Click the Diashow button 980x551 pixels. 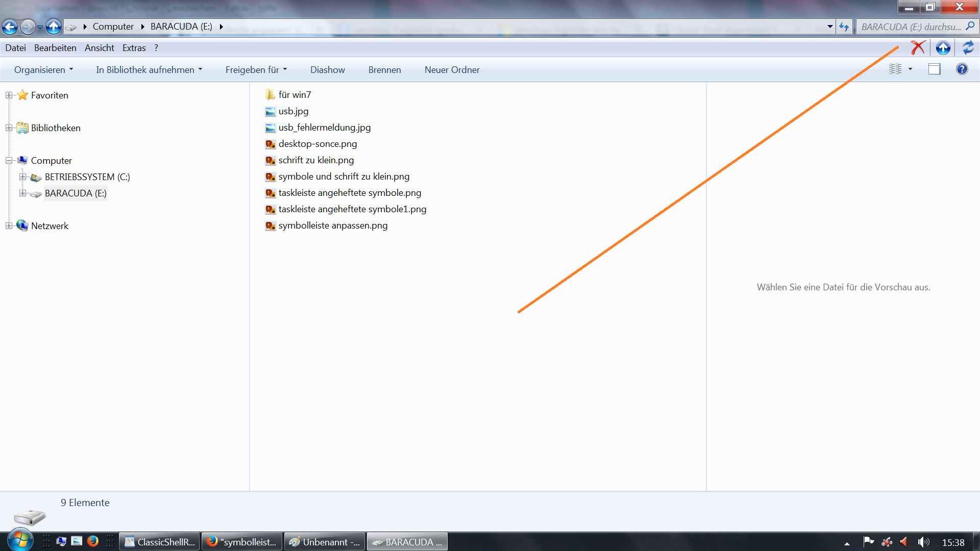(x=327, y=70)
